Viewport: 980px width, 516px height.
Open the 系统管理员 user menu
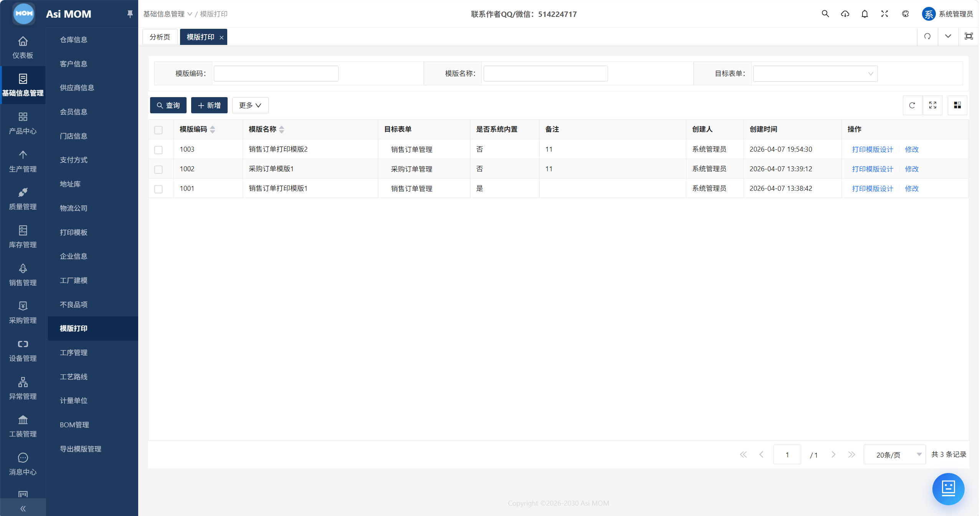coord(947,14)
